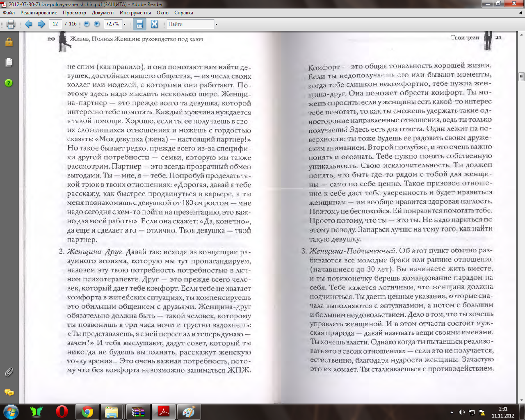Click the green help question mark icon
Screen dimensions: 525x420
9,83
